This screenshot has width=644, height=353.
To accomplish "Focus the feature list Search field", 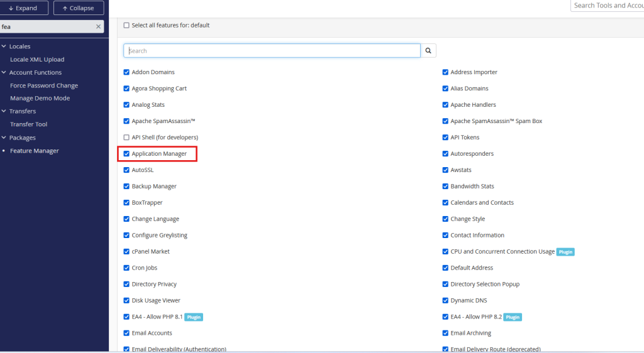I will (x=272, y=51).
